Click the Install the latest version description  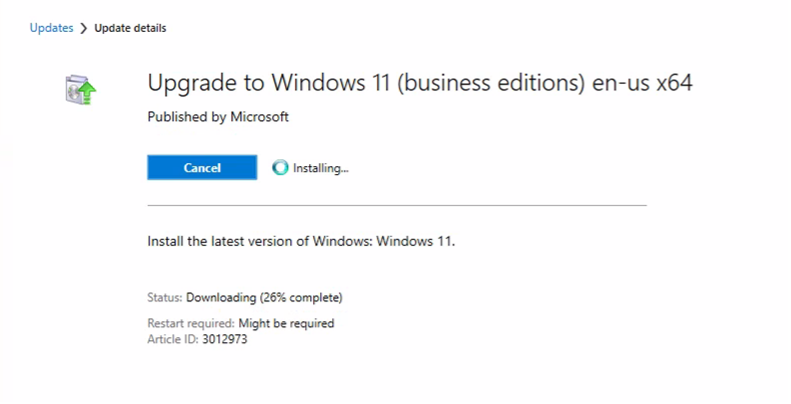[301, 241]
